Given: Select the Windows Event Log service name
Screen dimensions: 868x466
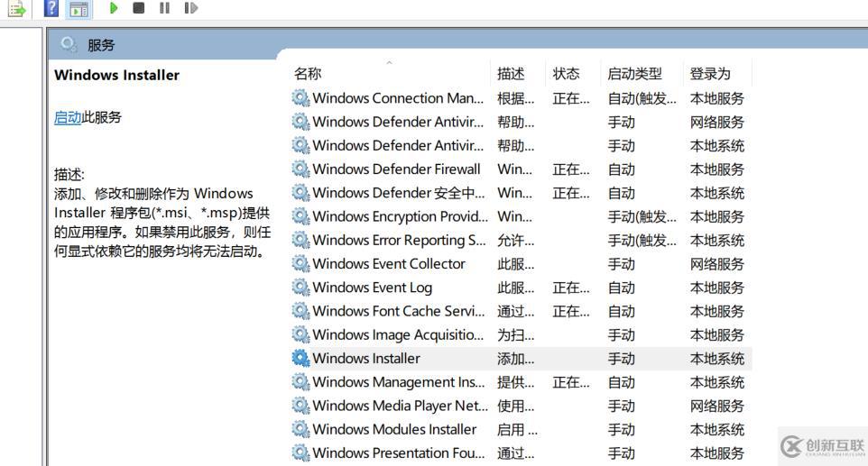Looking at the screenshot, I should coord(373,288).
